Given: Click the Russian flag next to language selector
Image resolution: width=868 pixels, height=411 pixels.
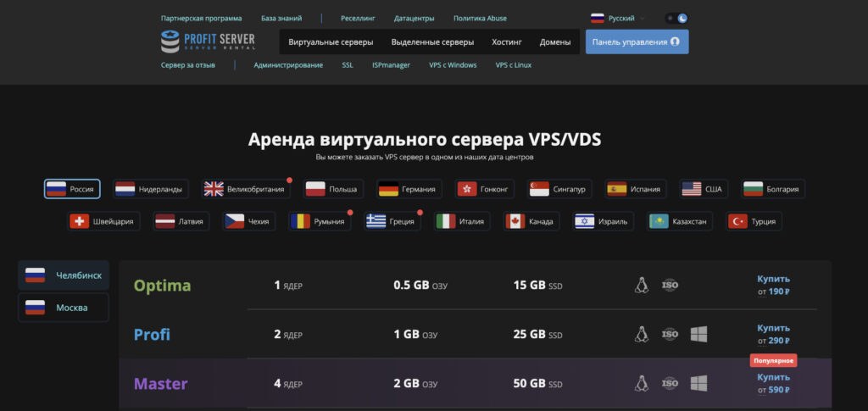Looking at the screenshot, I should (x=598, y=19).
